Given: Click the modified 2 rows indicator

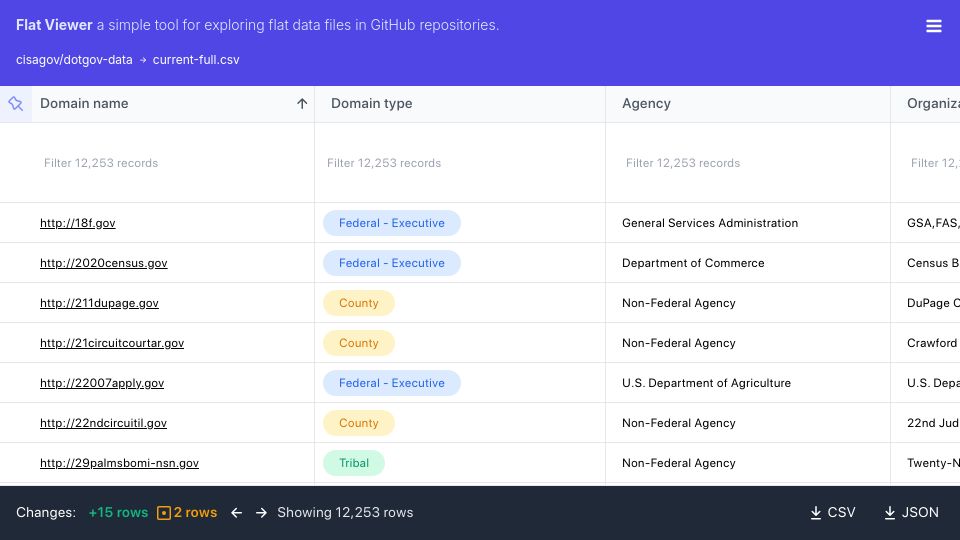Looking at the screenshot, I should [x=187, y=512].
